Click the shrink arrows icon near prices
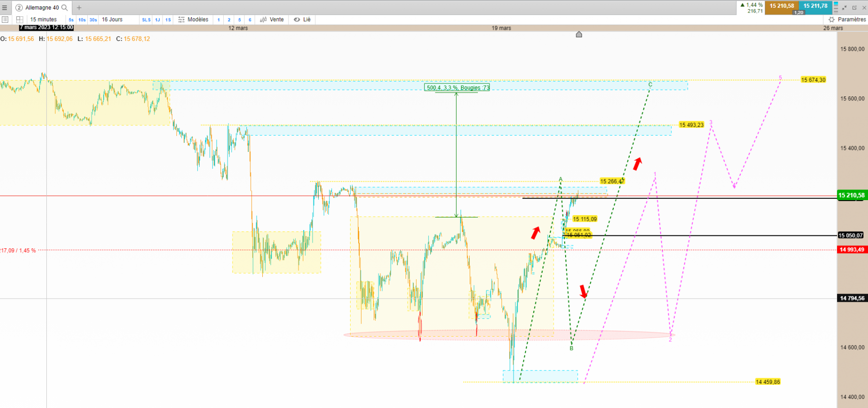 pyautogui.click(x=844, y=8)
